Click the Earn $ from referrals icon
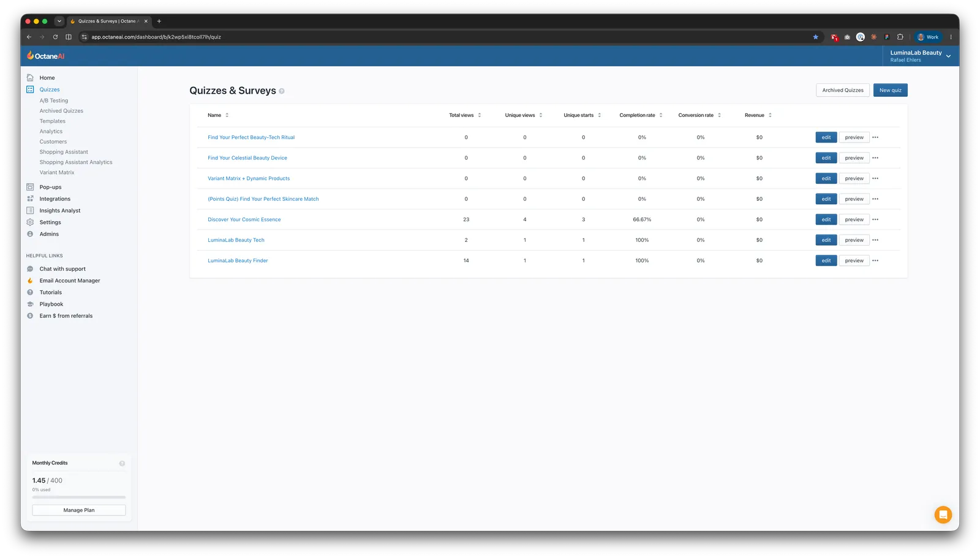The image size is (980, 558). (30, 316)
